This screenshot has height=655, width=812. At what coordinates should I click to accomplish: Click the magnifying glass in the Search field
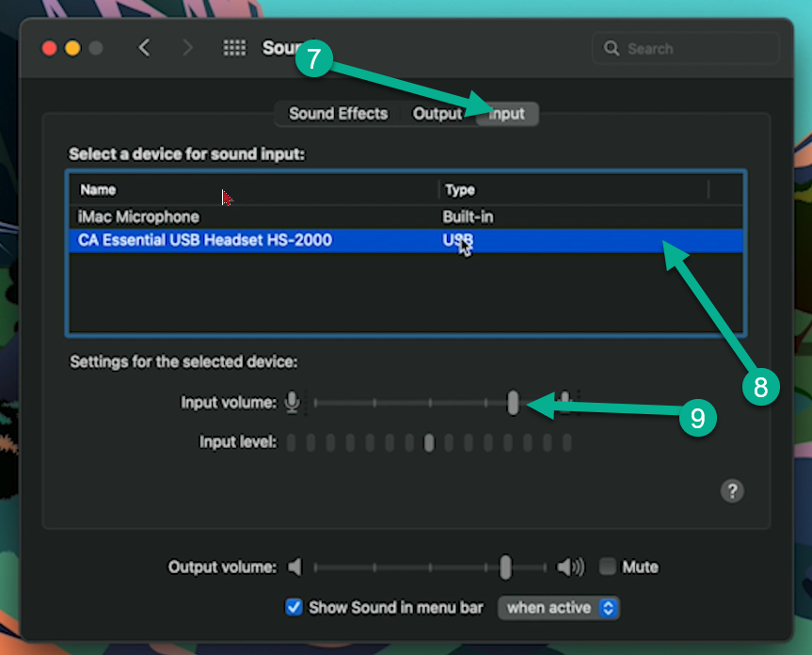tap(612, 48)
